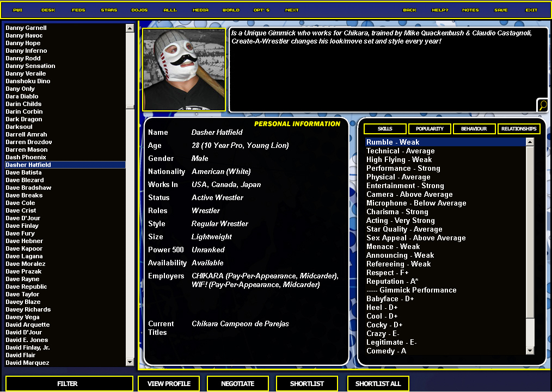Open the PWI menu
This screenshot has width=552, height=392.
[17, 10]
